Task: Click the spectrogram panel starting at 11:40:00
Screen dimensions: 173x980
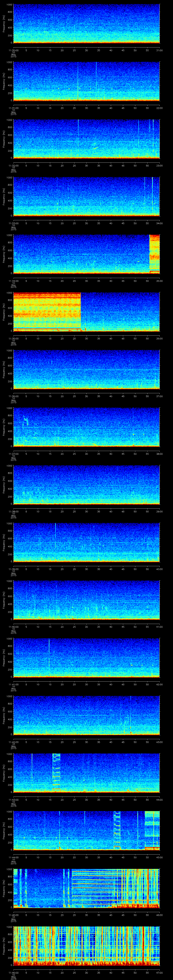Action: [x=86, y=600]
